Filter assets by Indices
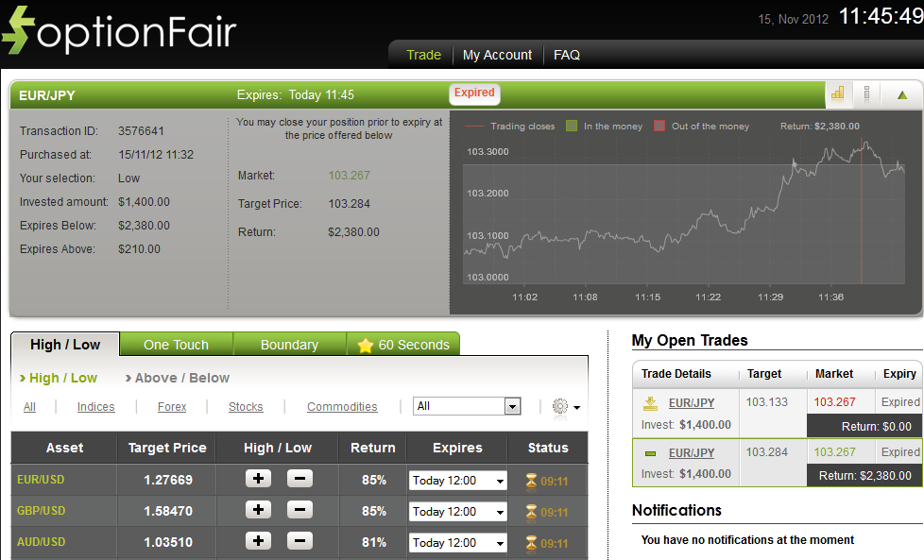 click(96, 407)
